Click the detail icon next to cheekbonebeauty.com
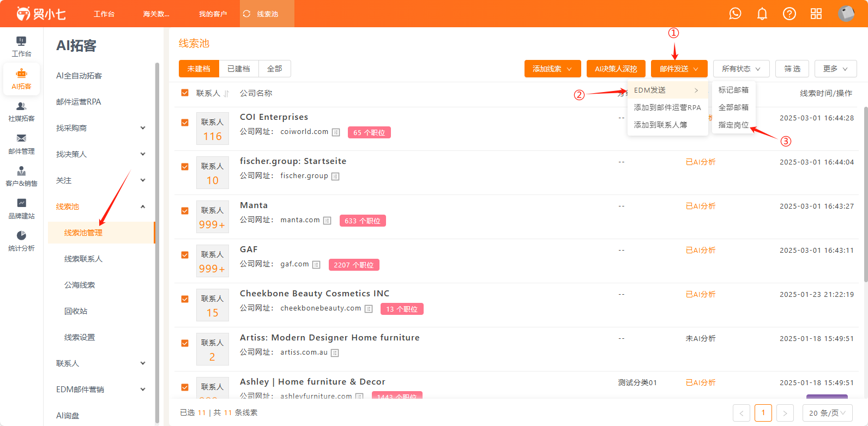This screenshot has width=868, height=426. [369, 309]
